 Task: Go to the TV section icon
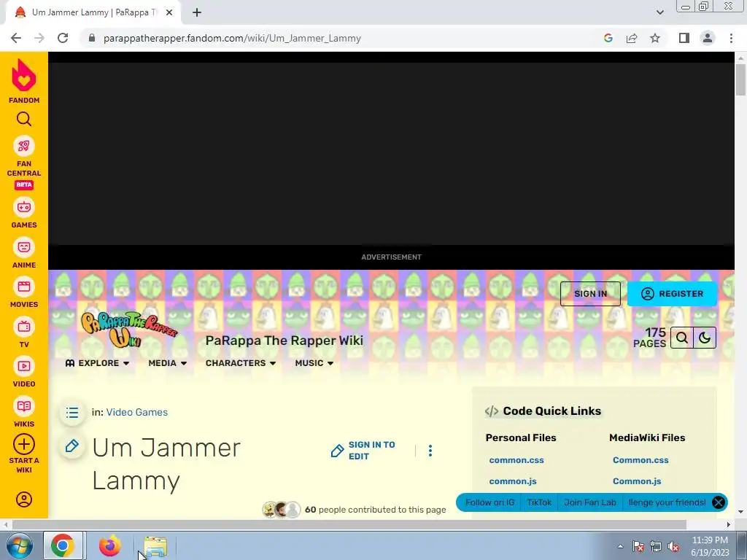[24, 327]
